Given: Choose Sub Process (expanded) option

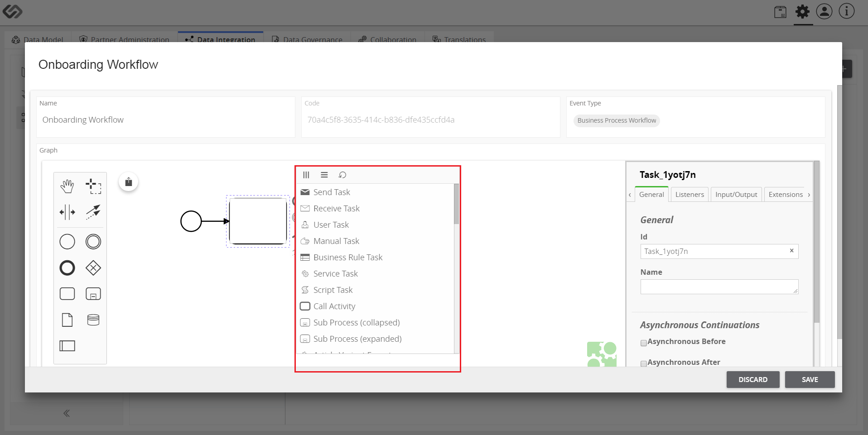Looking at the screenshot, I should point(375,339).
